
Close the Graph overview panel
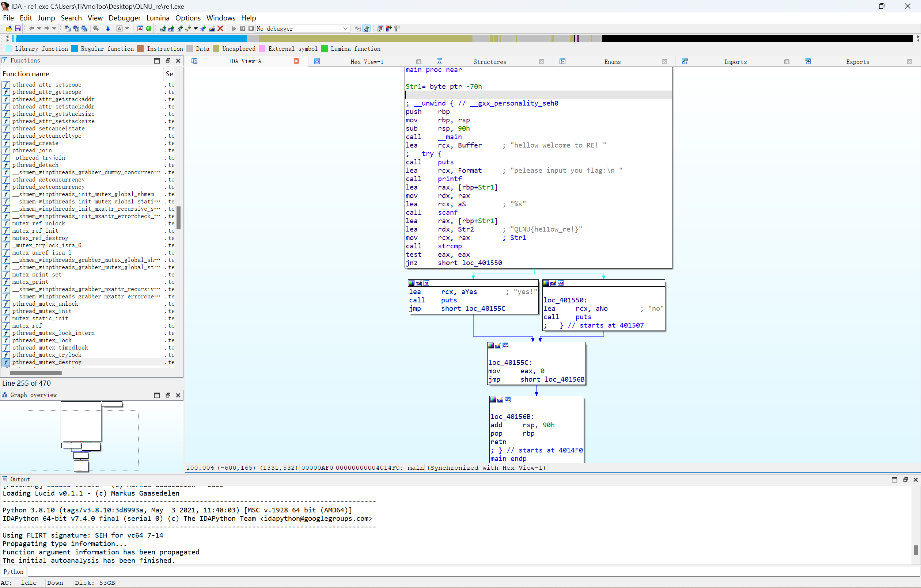click(178, 395)
